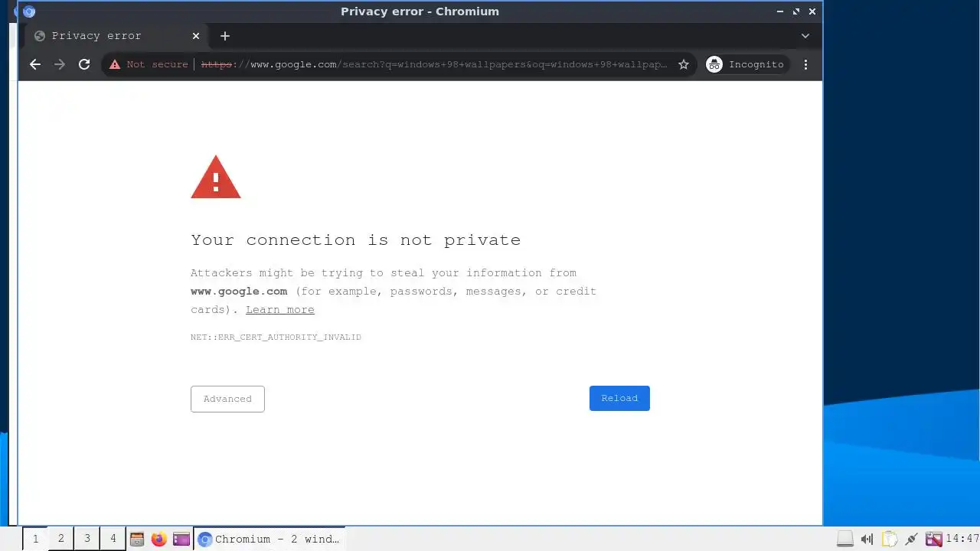Select the Privacy error tab
Image resolution: width=980 pixels, height=551 pixels.
coord(116,36)
